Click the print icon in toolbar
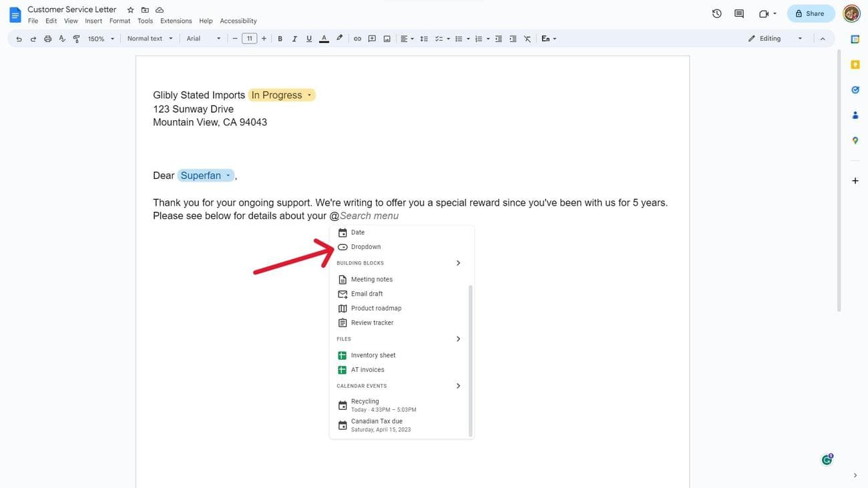 47,39
